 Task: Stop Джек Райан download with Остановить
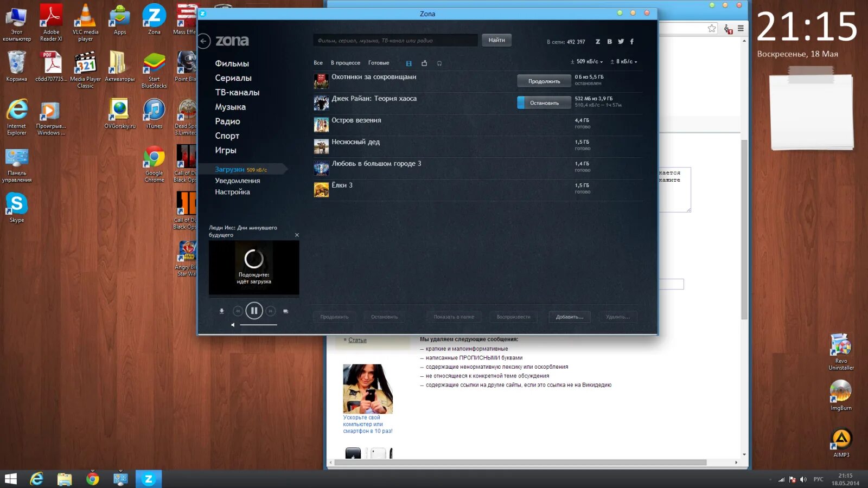544,103
